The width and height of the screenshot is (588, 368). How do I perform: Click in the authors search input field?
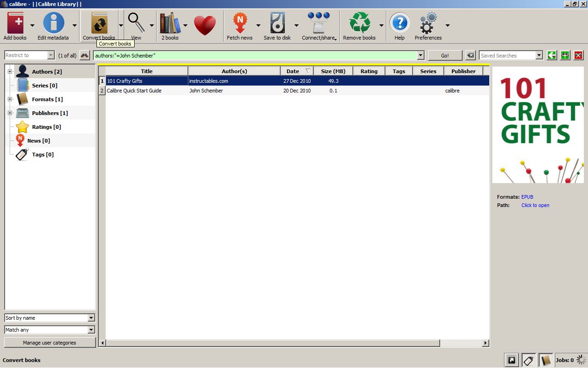click(x=255, y=55)
